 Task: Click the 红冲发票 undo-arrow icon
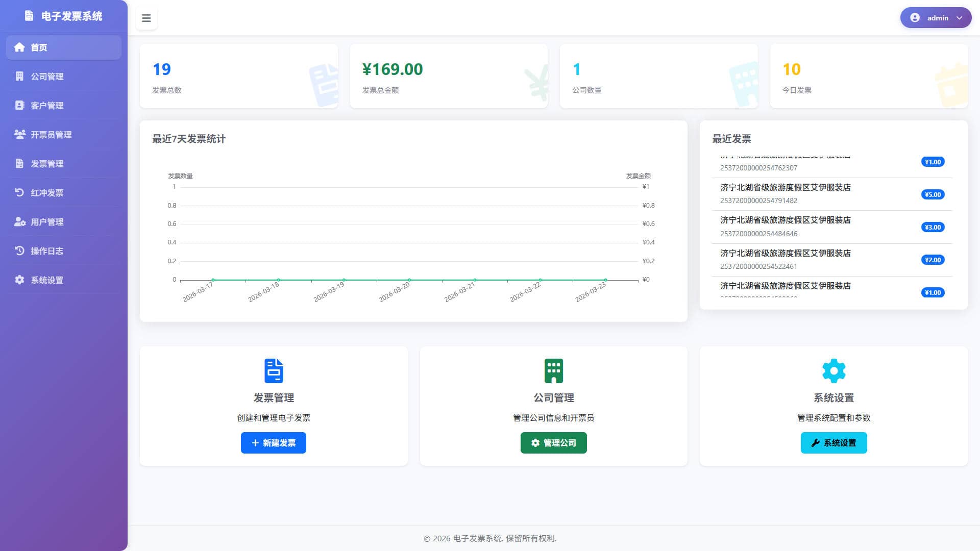pyautogui.click(x=20, y=192)
